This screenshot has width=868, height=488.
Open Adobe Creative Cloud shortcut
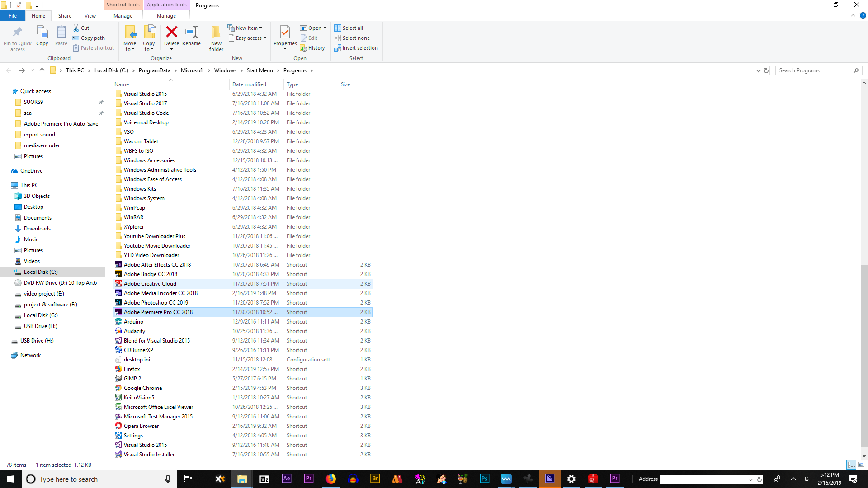pos(150,284)
